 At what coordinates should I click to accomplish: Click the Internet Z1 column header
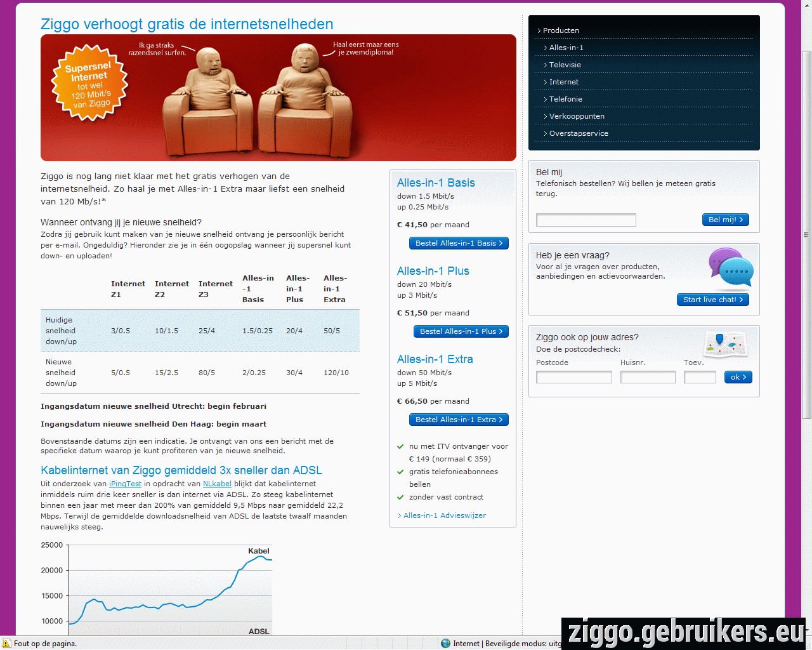[128, 289]
